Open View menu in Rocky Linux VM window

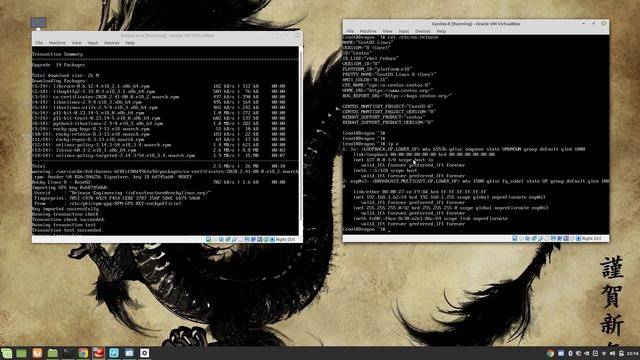(x=76, y=43)
